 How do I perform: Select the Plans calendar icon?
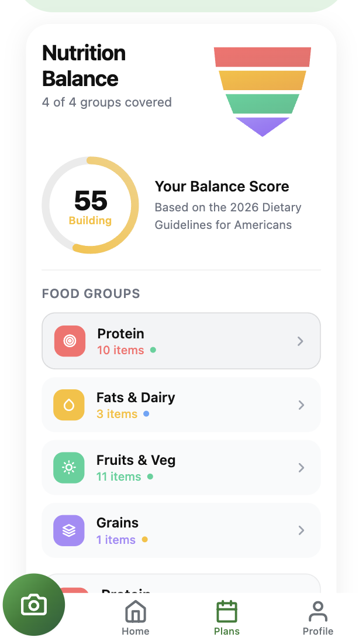click(226, 611)
